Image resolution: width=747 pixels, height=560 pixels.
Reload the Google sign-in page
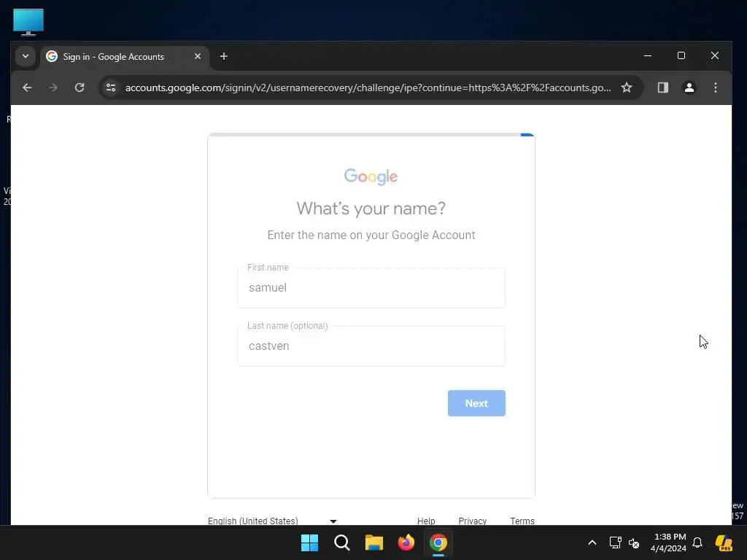tap(80, 87)
